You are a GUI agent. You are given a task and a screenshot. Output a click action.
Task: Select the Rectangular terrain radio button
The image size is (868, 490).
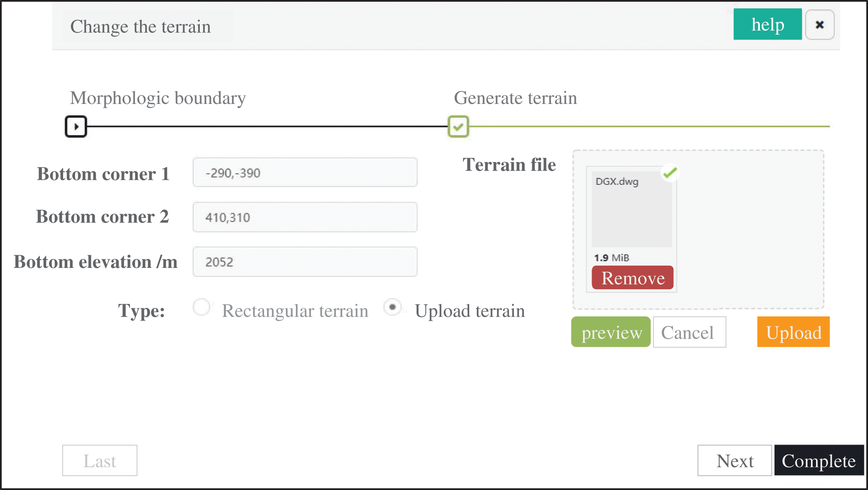coord(202,307)
